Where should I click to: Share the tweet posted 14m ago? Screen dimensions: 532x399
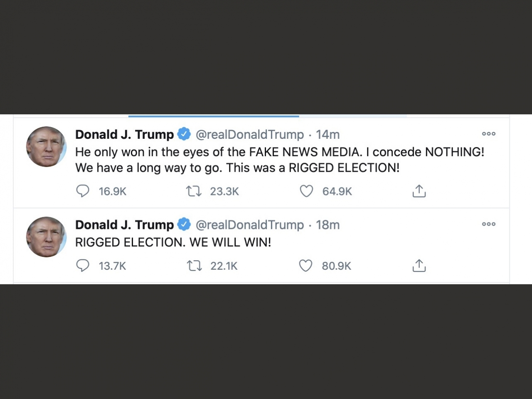point(419,191)
